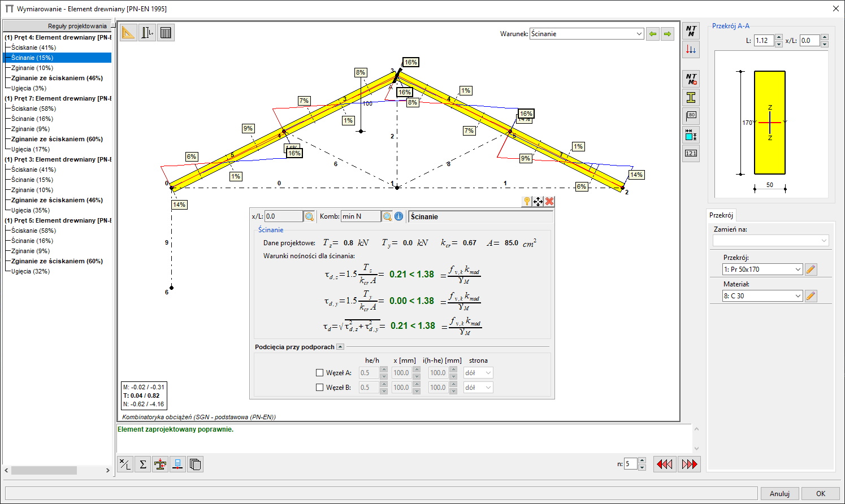Click the I-beam section icon
Screen dimensions: 845x504
(691, 98)
